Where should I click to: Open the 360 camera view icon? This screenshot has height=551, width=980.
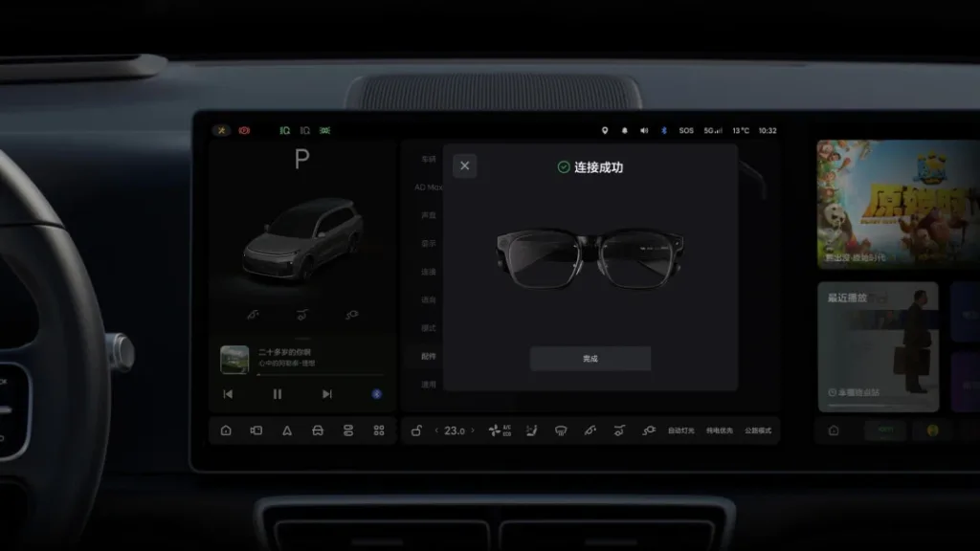click(x=256, y=430)
